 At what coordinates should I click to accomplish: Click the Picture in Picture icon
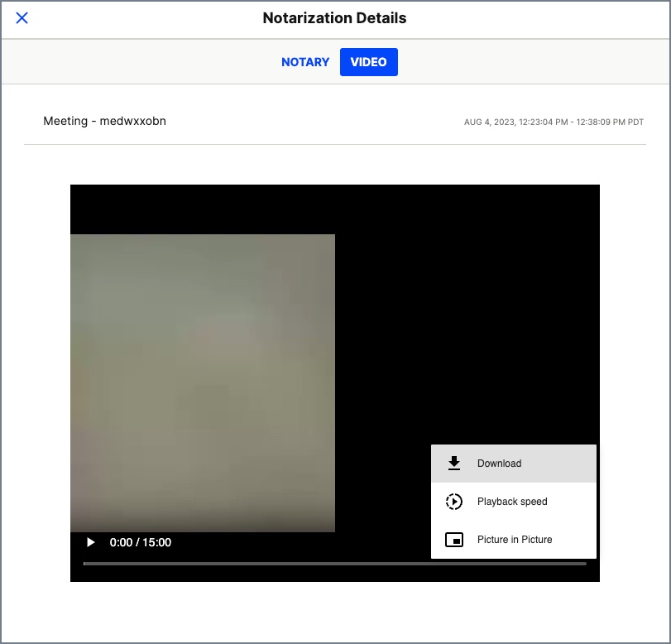click(454, 540)
